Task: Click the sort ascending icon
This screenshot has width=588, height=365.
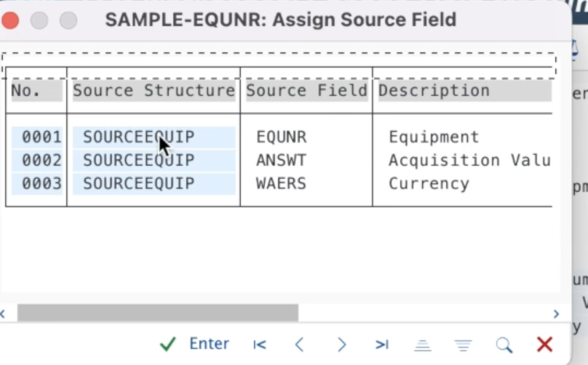Action: pyautogui.click(x=423, y=345)
